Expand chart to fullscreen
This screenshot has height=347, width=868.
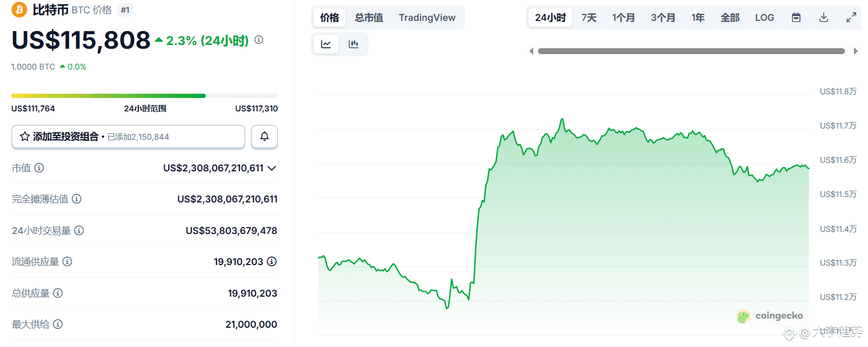(851, 18)
